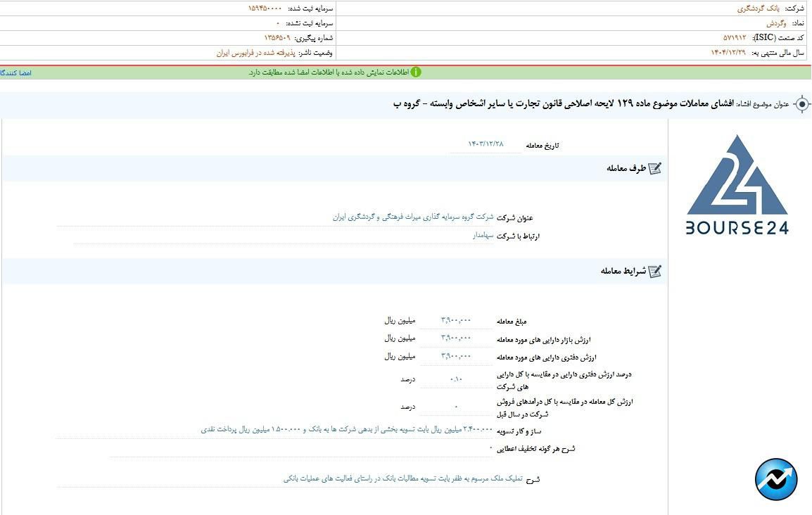The image size is (812, 515).
Task: Select the fiscal year end date ۱۴۰۴/۱۲/۲۹
Action: pyautogui.click(x=728, y=53)
